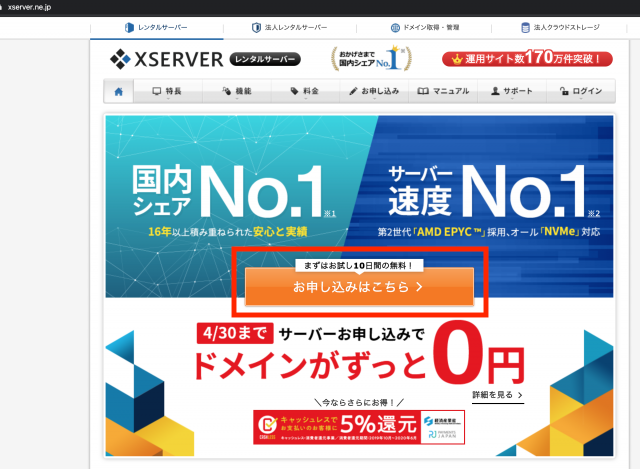Open the マニュアル menu item
This screenshot has height=469, width=640.
443,91
